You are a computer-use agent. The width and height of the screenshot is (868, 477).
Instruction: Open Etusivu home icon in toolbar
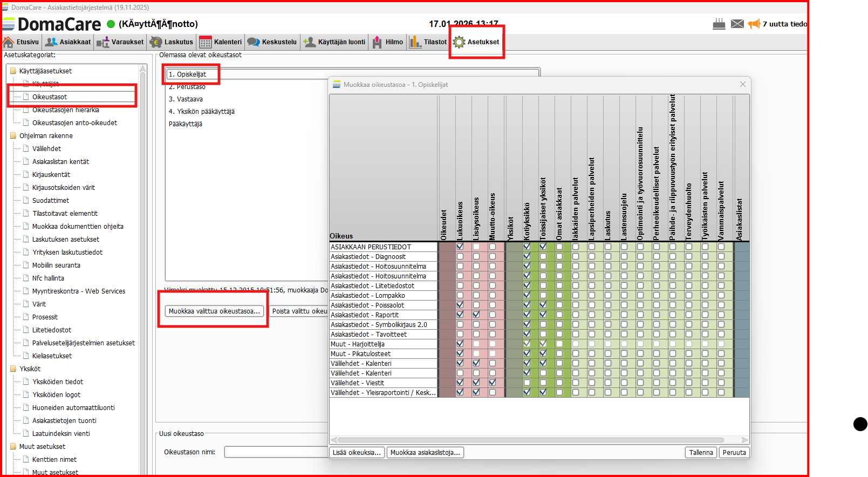tap(9, 42)
